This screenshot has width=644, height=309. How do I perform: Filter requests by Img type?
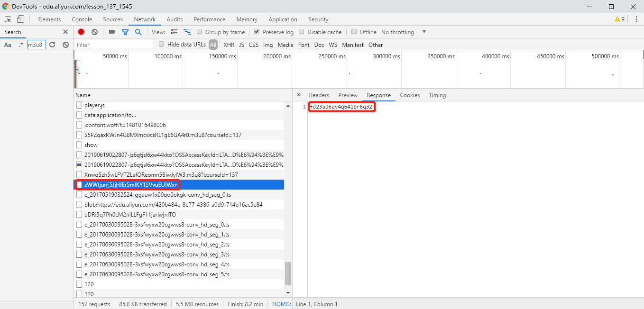(268, 45)
